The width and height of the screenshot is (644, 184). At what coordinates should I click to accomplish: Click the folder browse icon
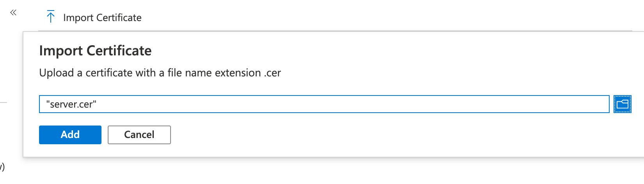coord(622,104)
